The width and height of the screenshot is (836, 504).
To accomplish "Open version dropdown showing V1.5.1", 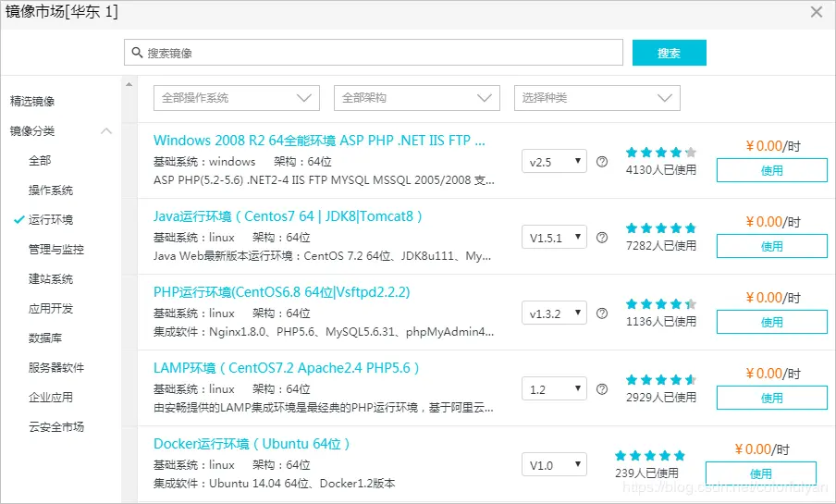I will pos(554,237).
